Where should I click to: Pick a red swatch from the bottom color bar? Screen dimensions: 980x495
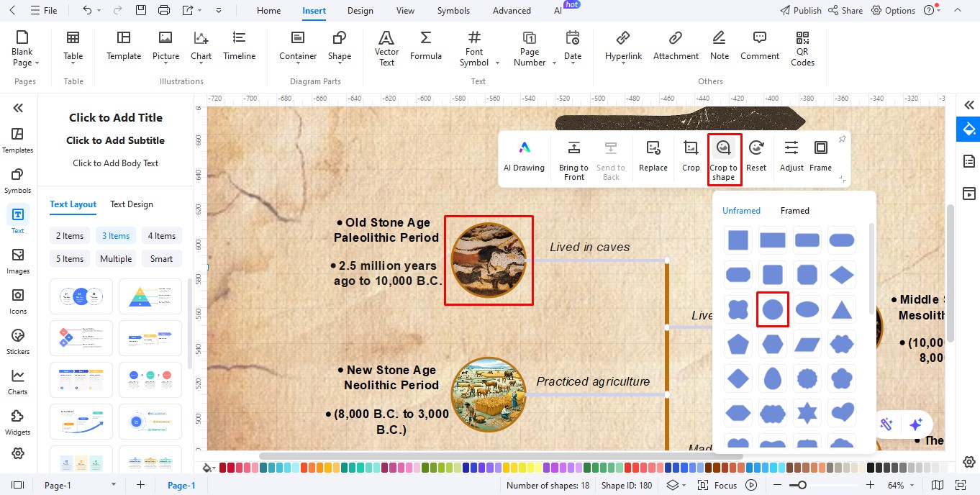click(x=224, y=467)
